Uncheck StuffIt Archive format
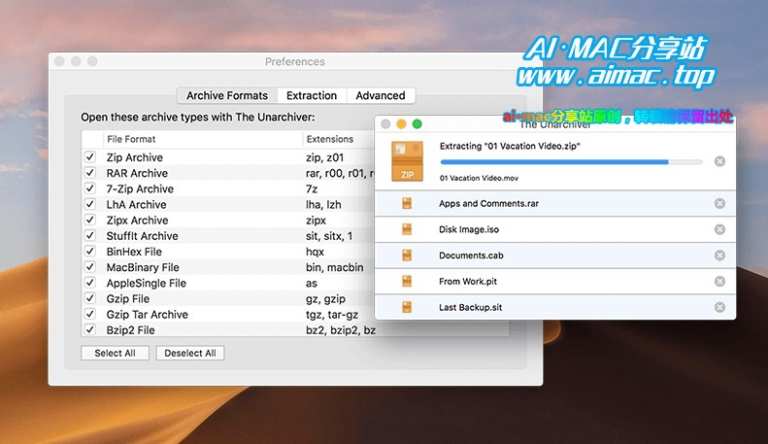Viewport: 768px width, 444px height. pyautogui.click(x=90, y=235)
